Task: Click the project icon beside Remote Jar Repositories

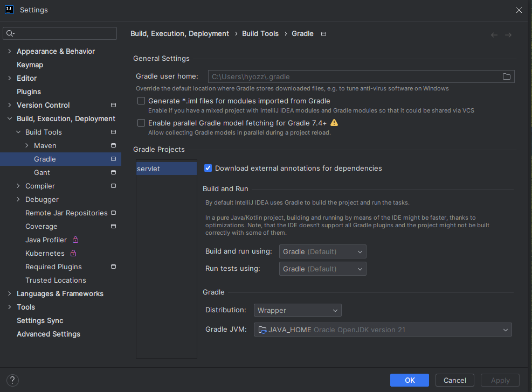Action: click(x=113, y=213)
